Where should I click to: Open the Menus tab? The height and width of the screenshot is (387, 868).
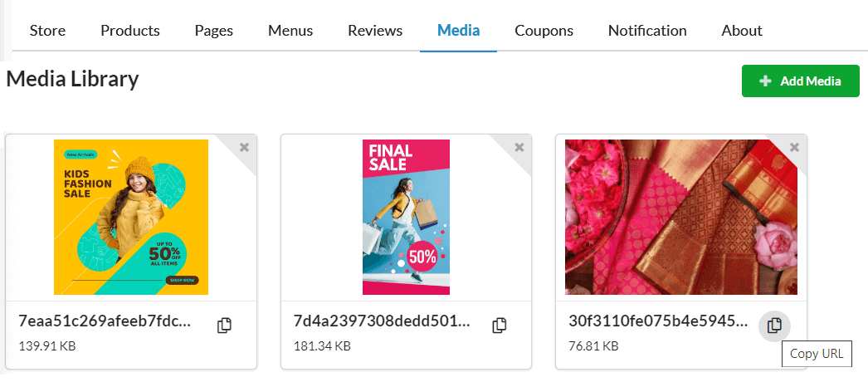[x=290, y=31]
